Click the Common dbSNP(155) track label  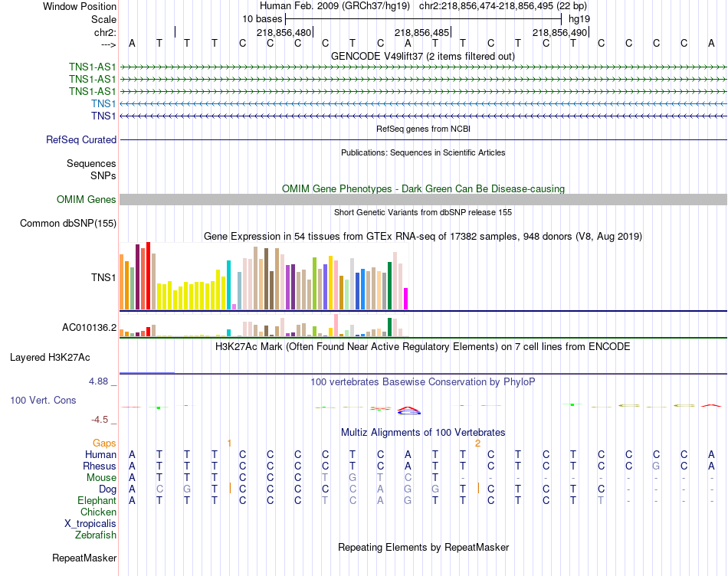click(67, 223)
